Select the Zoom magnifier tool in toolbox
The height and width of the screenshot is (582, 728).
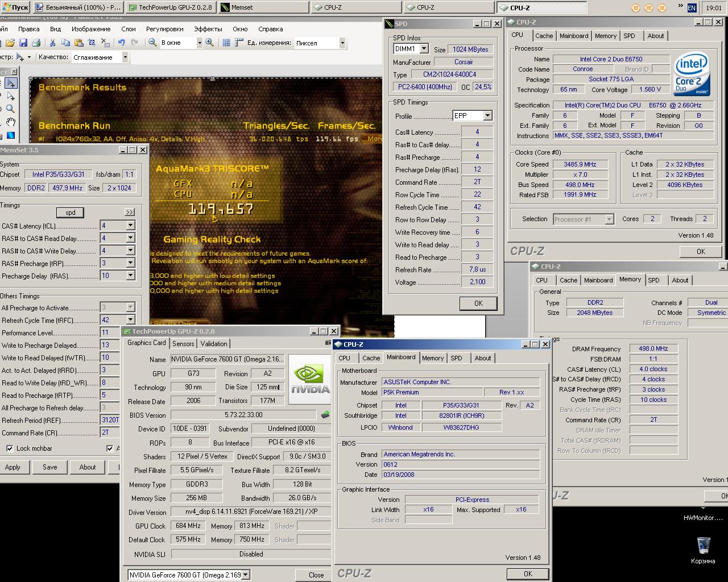[11, 109]
